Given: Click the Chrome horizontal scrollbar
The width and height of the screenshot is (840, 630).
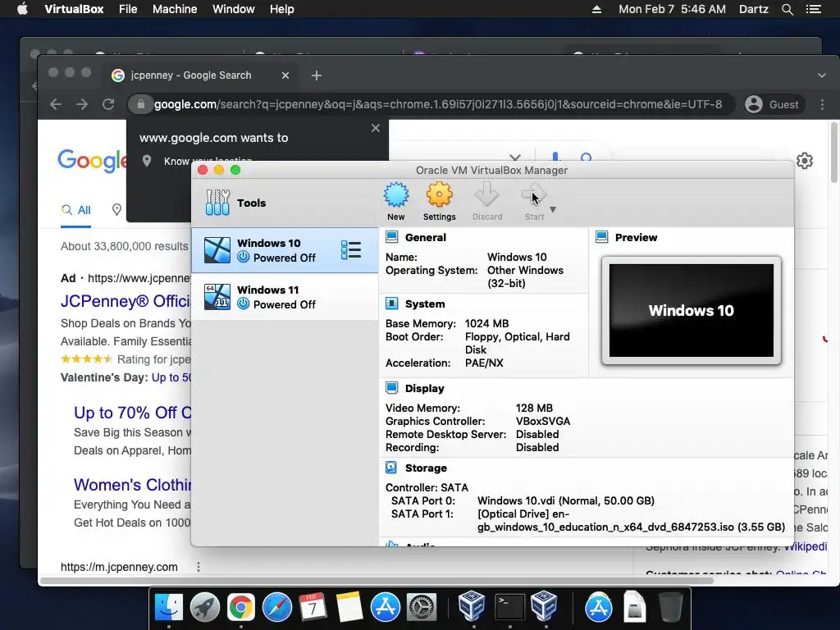Looking at the screenshot, I should pyautogui.click(x=376, y=580).
